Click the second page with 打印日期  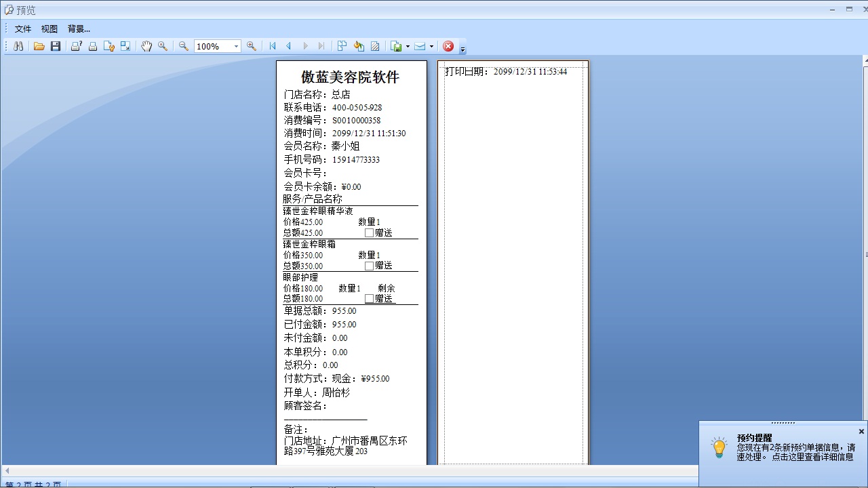513,263
